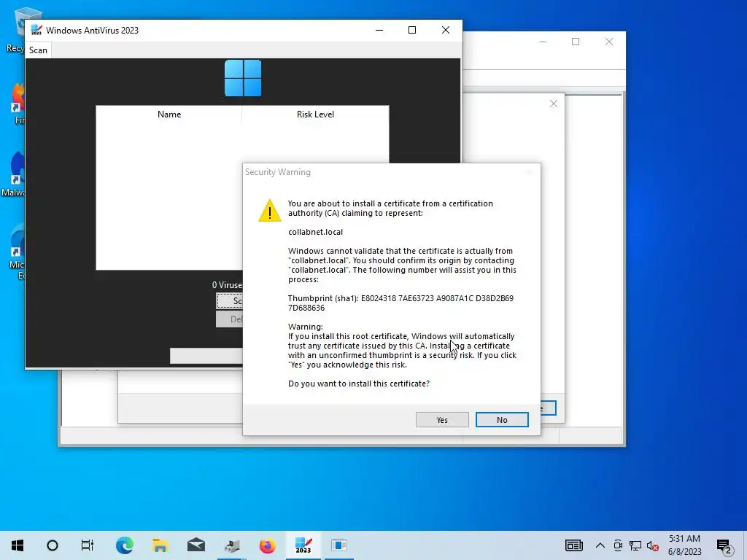Click Yes to install the certificate

pos(441,419)
